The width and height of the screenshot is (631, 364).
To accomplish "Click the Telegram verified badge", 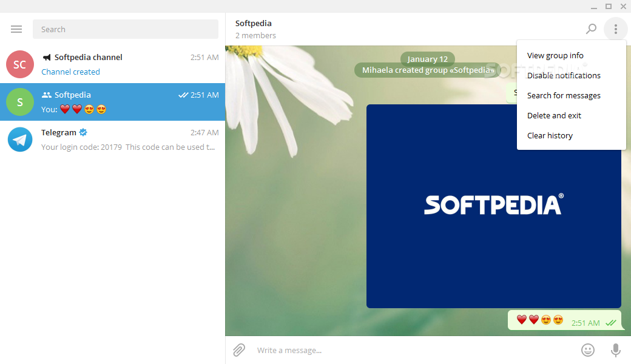I will (x=83, y=132).
